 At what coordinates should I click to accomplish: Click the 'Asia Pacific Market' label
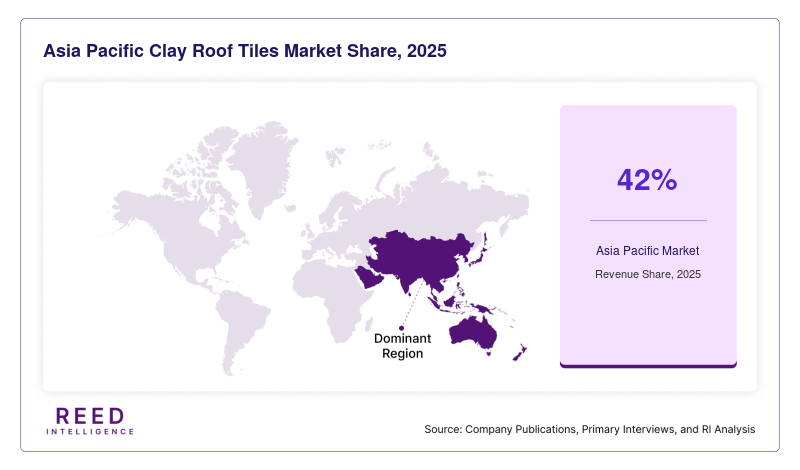pos(647,251)
